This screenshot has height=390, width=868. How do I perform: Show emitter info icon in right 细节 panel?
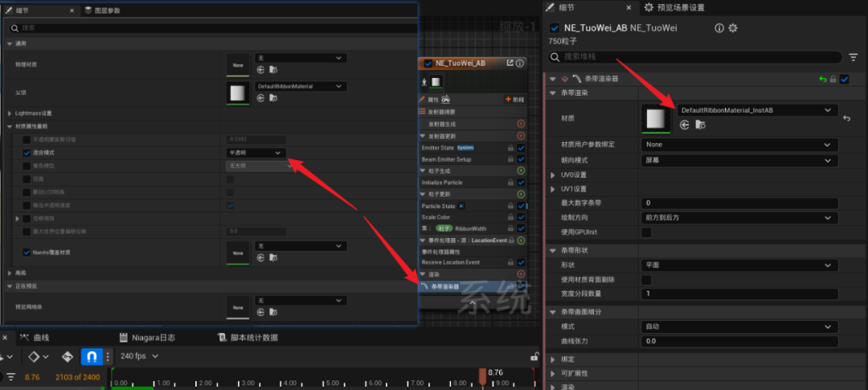pos(719,27)
